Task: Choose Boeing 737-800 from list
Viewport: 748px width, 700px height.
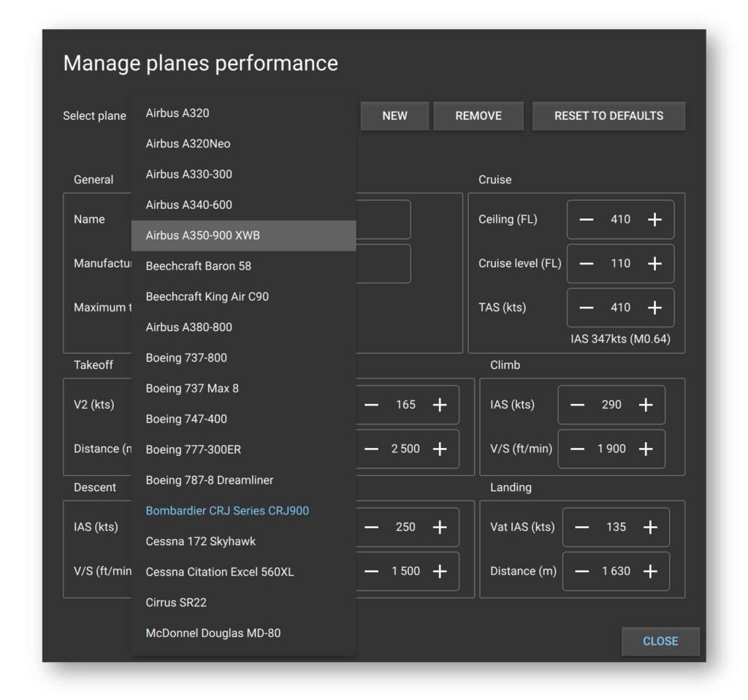Action: click(x=244, y=357)
